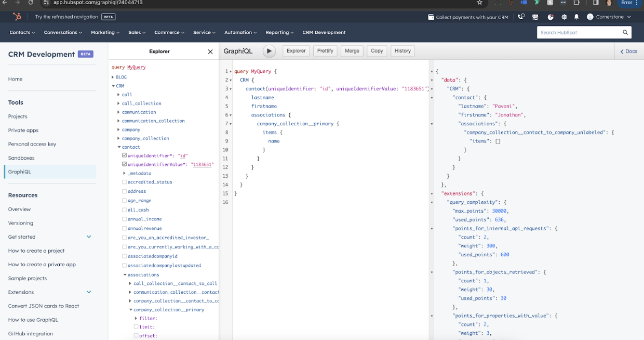This screenshot has width=644, height=340.
Task: Uncheck the uniqueIdentifierValue argument
Action: point(125,164)
